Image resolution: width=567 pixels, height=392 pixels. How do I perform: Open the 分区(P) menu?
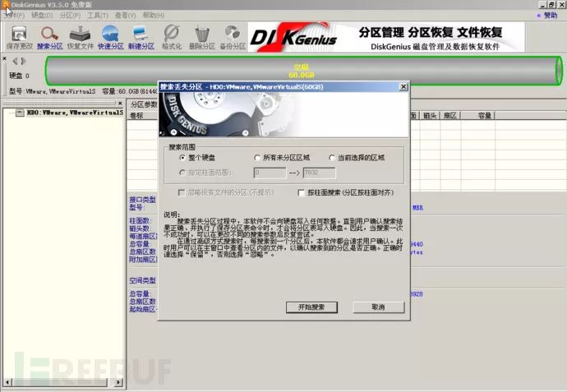[70, 15]
